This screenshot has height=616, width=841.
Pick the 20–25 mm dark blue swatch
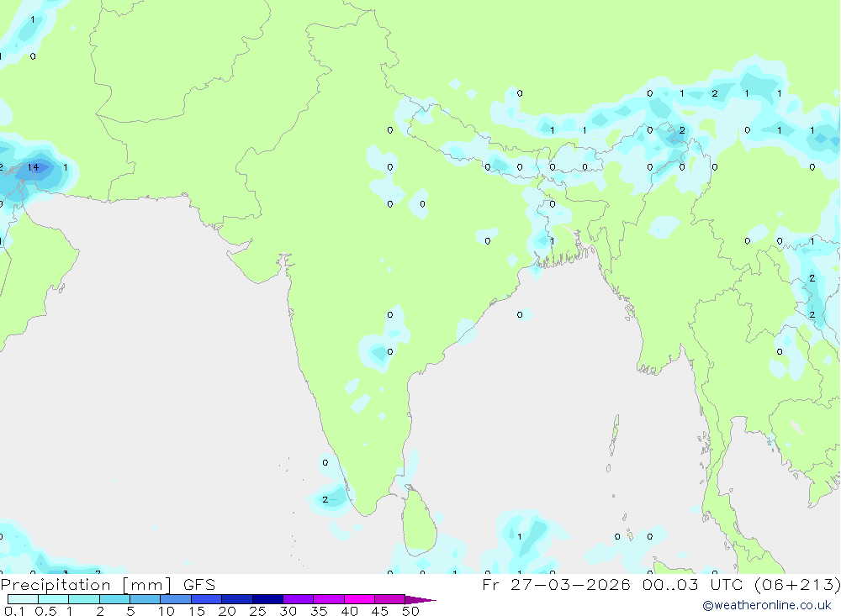point(237,599)
